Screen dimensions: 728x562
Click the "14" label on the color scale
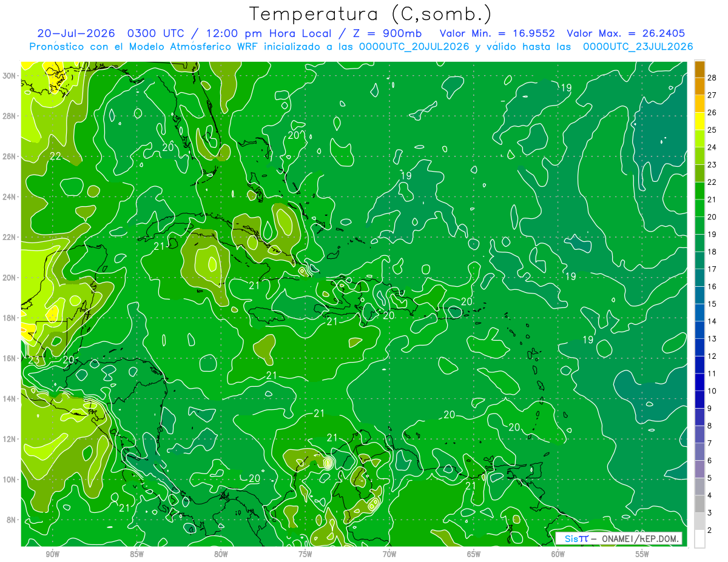[712, 321]
